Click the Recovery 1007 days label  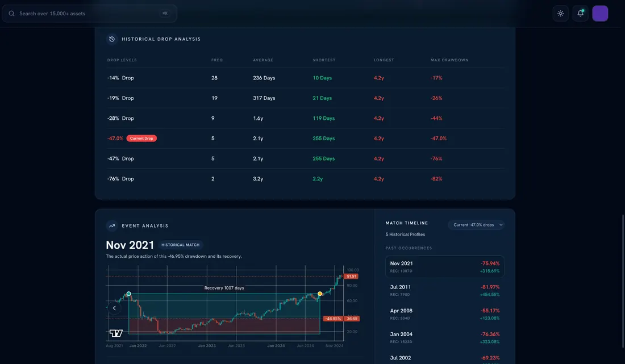[224, 288]
